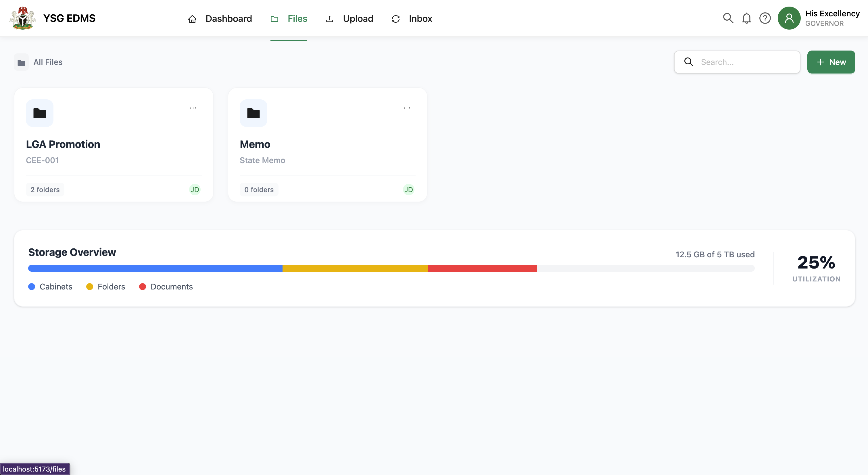Expand His Excellency Governor profile menu
The height and width of the screenshot is (475, 868).
(832, 18)
